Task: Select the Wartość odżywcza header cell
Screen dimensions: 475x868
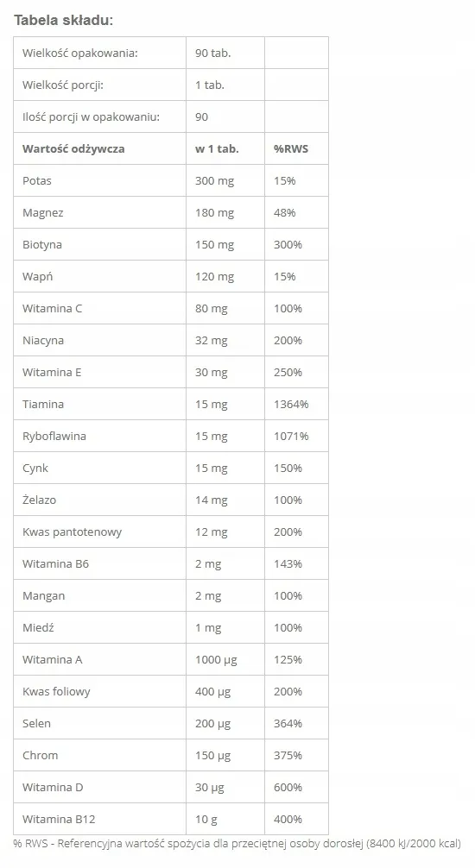Action: 73,149
